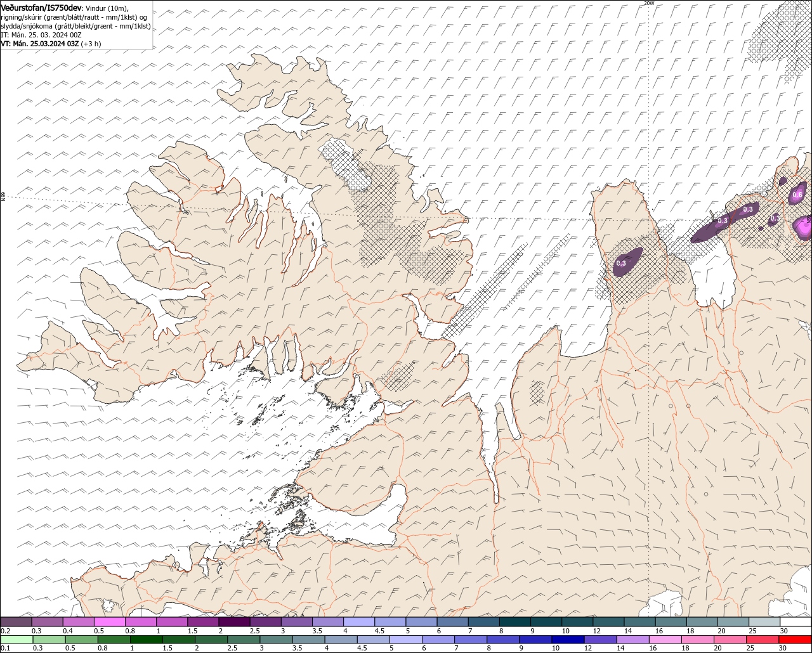Click the Veðurstofan/IS750dev title text
Viewport: 812px width, 653px height.
[41, 7]
